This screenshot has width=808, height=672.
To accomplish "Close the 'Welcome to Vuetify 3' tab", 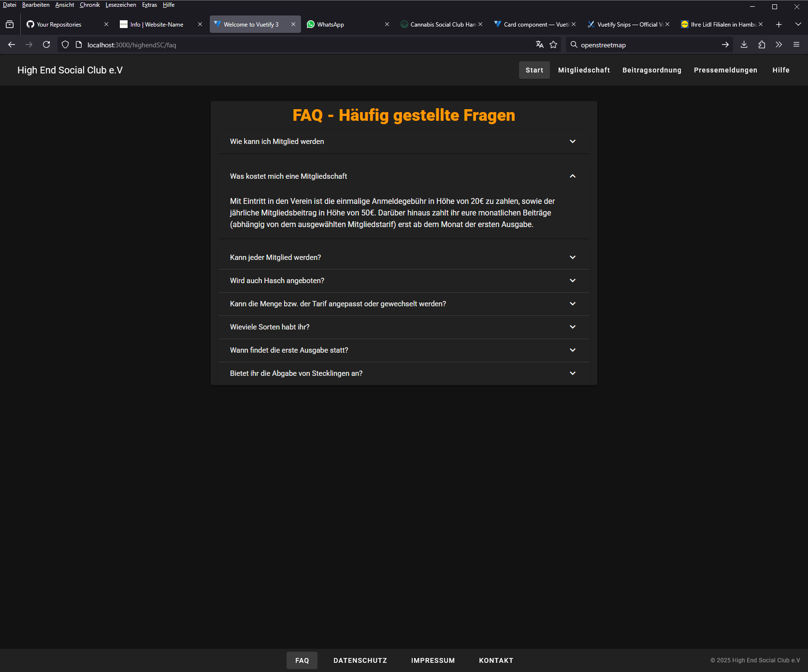I will (293, 24).
